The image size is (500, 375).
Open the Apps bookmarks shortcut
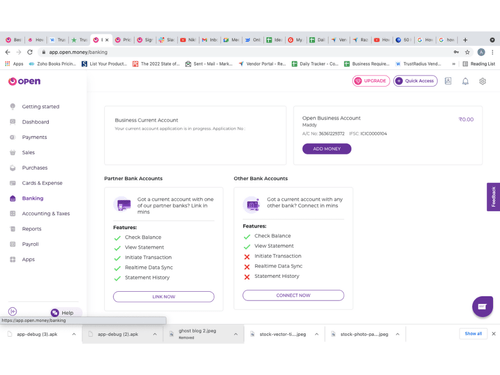tap(14, 64)
